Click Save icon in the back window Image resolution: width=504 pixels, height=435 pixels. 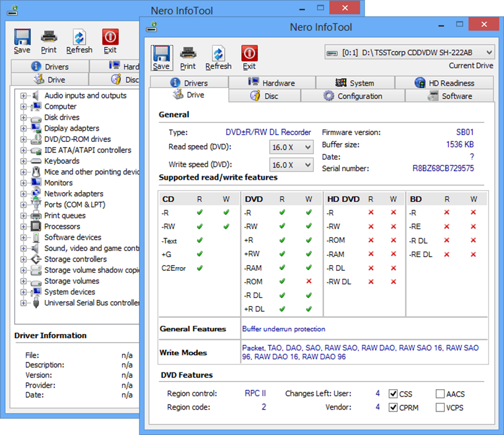coord(22,37)
